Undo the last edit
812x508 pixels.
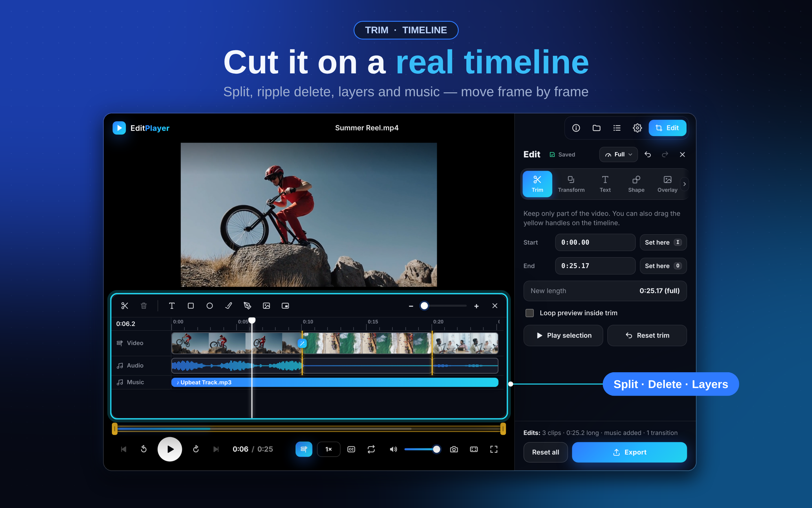648,155
